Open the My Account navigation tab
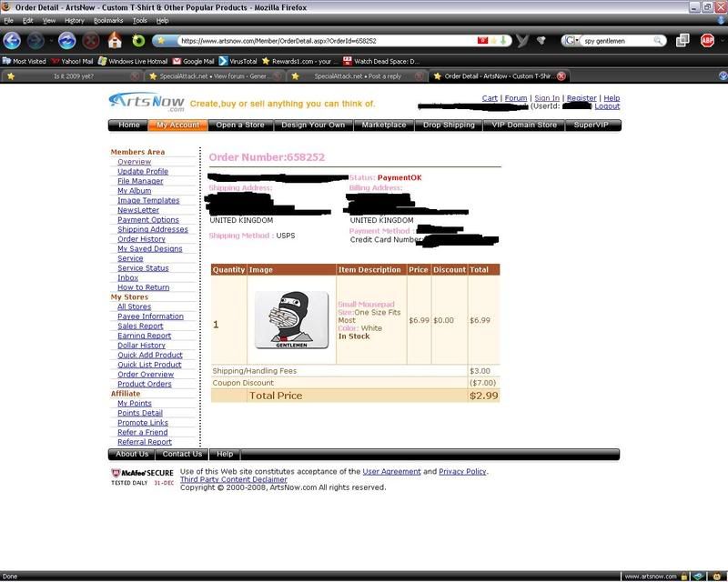The height and width of the screenshot is (582, 728). [177, 125]
